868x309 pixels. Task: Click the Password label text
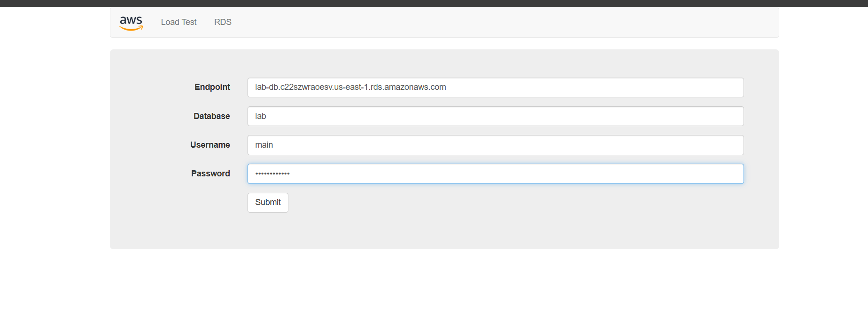coord(210,174)
